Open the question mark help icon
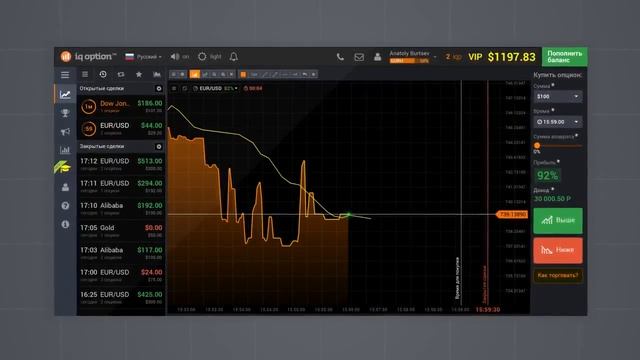This screenshot has width=640, height=360. pos(65,206)
